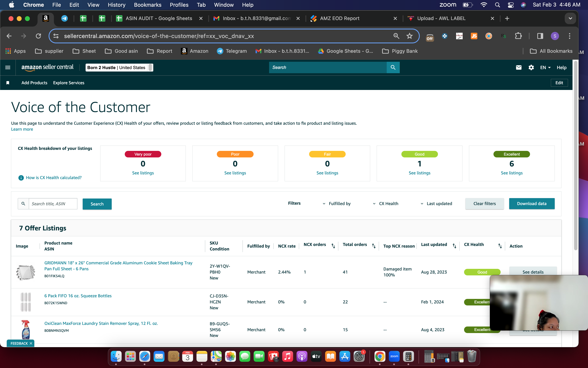
Task: Click the page zoom magnifier in address bar
Action: (396, 36)
